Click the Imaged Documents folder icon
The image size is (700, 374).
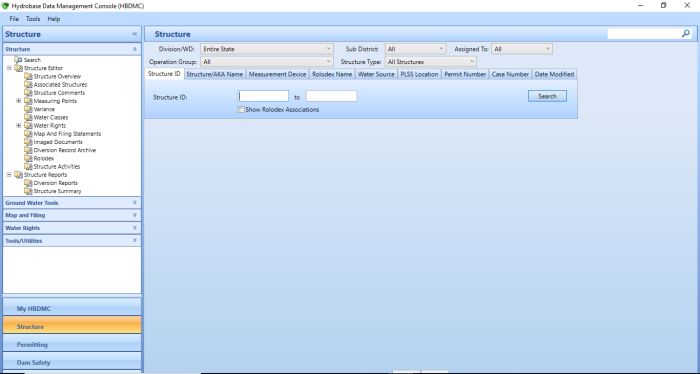tap(28, 142)
